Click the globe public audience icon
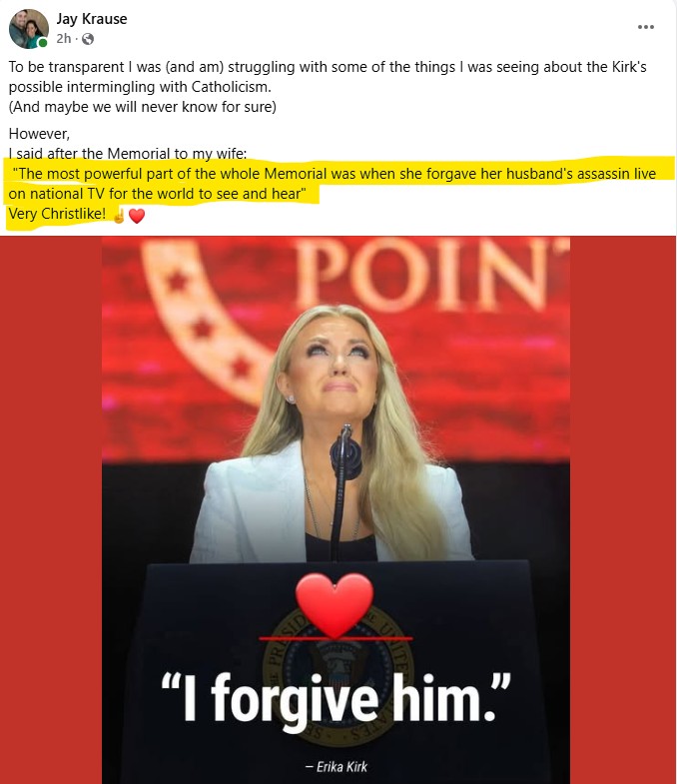The width and height of the screenshot is (677, 784). coord(88,39)
